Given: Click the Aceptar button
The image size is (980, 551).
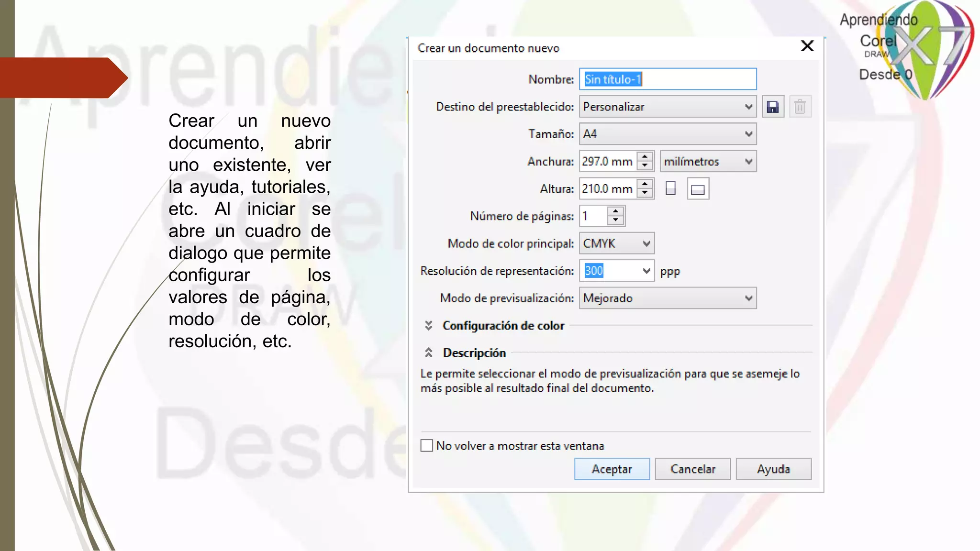Looking at the screenshot, I should point(612,469).
